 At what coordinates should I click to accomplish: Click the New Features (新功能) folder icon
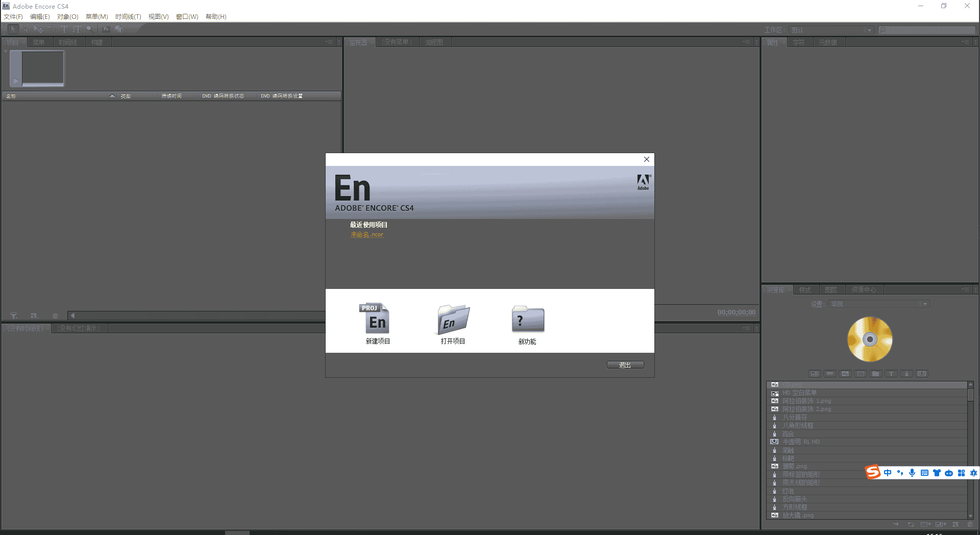(528, 319)
